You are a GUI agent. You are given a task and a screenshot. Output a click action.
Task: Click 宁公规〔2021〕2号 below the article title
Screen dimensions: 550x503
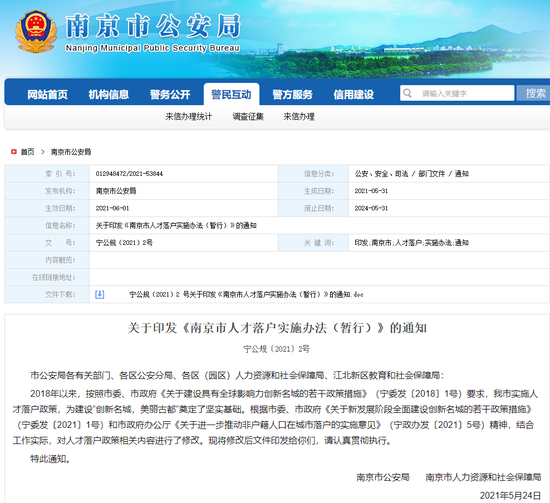(277, 349)
